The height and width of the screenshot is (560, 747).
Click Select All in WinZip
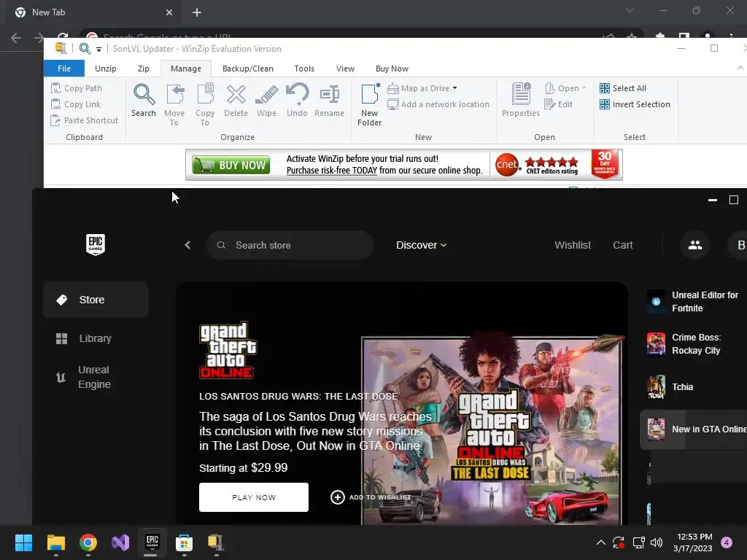click(x=623, y=88)
